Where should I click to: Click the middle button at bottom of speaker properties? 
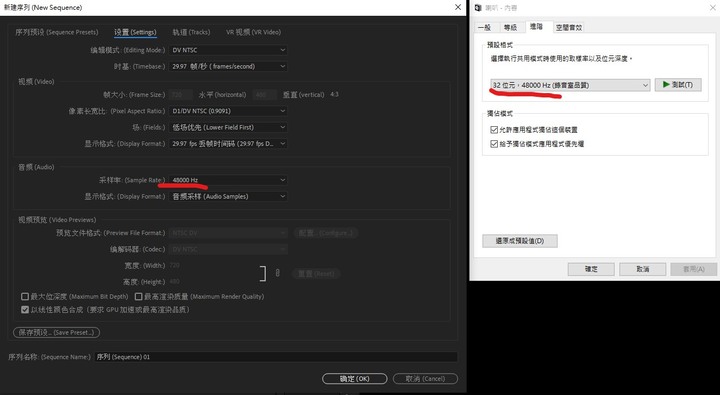[642, 269]
